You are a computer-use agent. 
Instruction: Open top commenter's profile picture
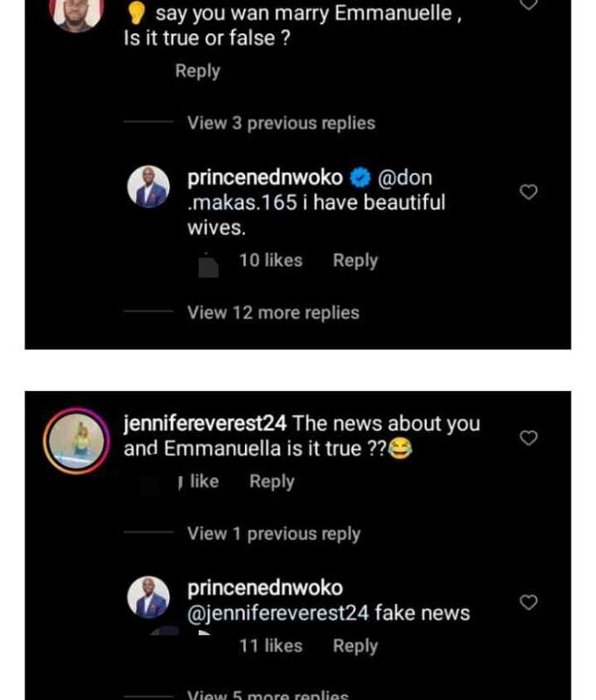[x=77, y=10]
